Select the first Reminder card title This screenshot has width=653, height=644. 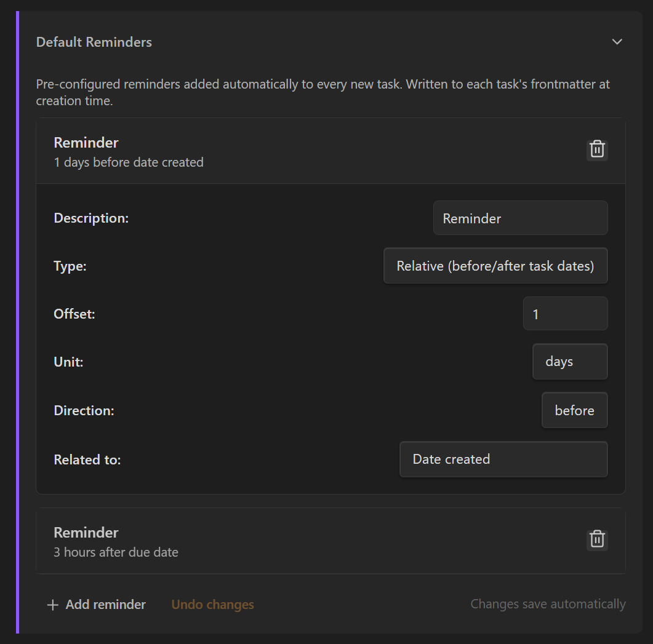[86, 142]
